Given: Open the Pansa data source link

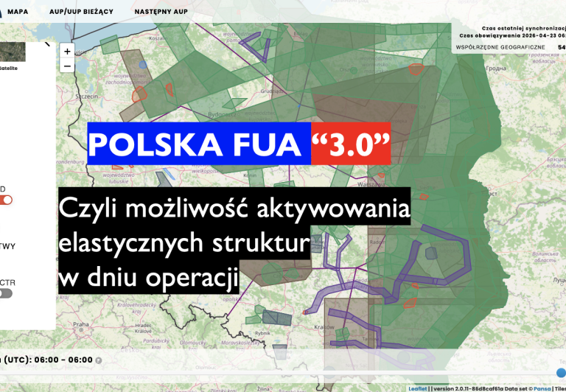Looking at the screenshot, I should (542, 388).
